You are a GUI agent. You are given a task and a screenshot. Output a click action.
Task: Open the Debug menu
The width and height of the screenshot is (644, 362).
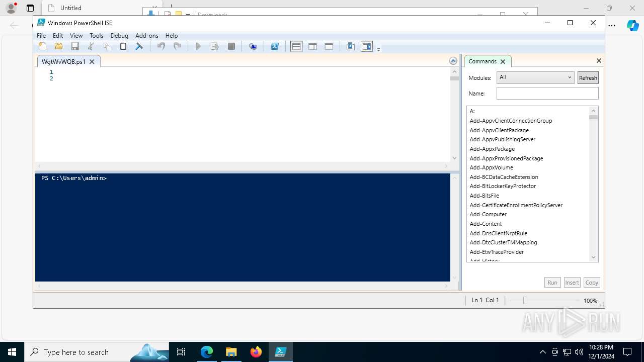pyautogui.click(x=119, y=36)
